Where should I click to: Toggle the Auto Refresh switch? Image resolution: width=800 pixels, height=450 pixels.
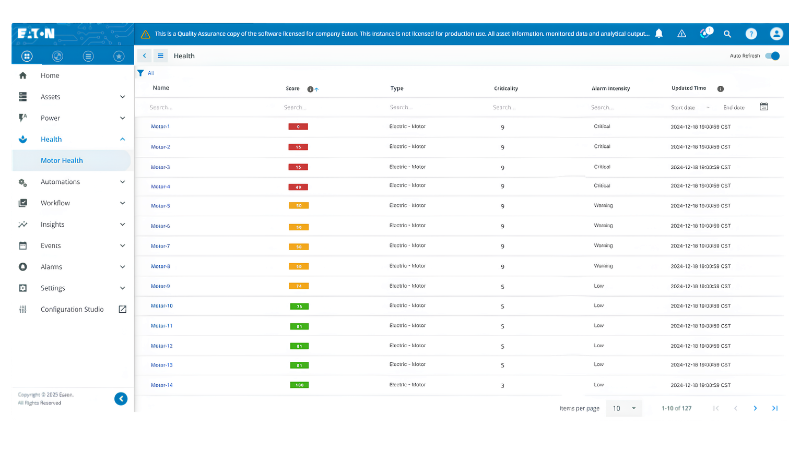[x=772, y=56]
